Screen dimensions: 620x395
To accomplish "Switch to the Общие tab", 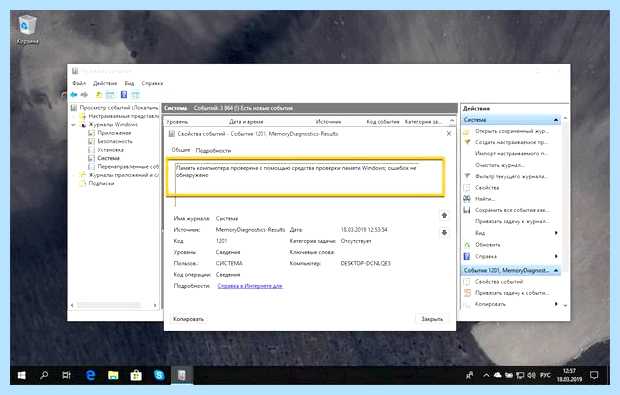I will click(x=181, y=150).
